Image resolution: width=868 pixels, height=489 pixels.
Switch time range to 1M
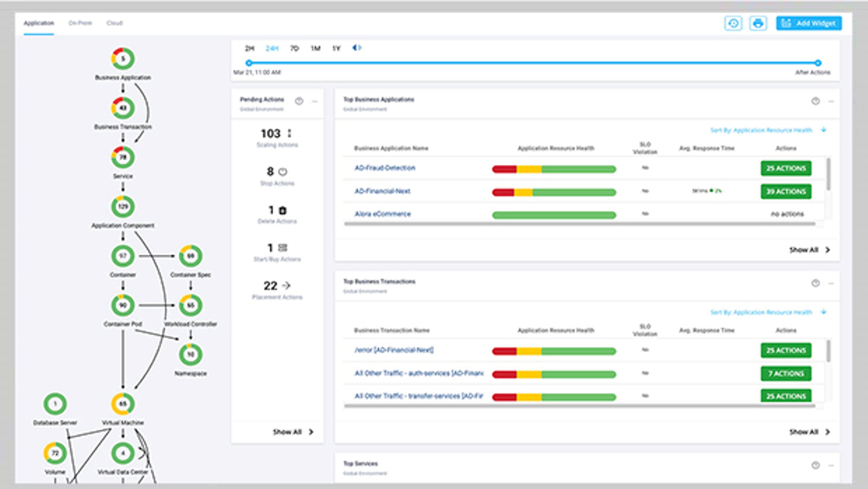[315, 48]
